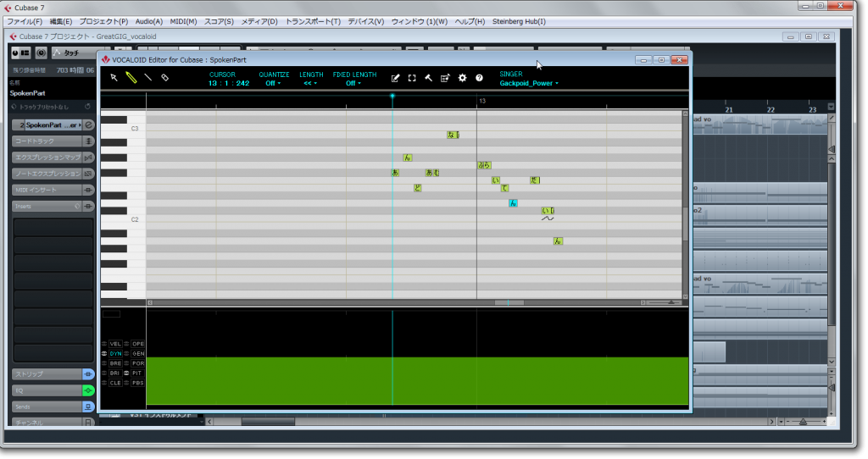868x459 pixels.
Task: Click the icon at right of ノートエクスプレッション
Action: click(x=88, y=174)
